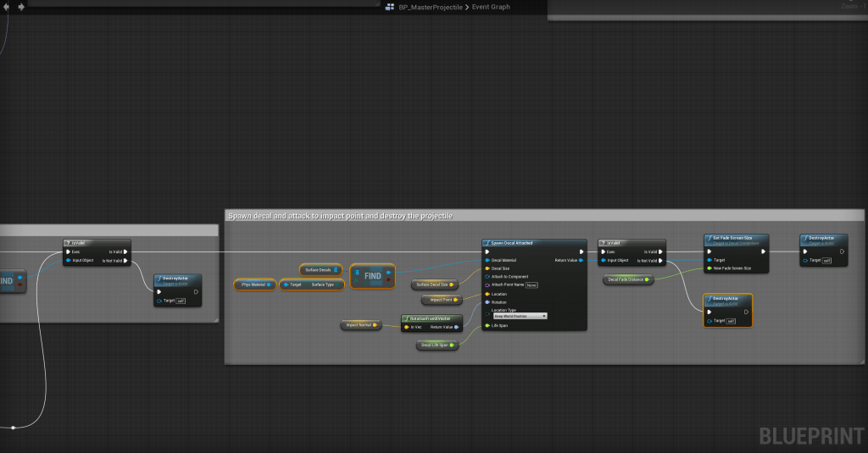This screenshot has height=453, width=868.
Task: Click the Attach Point Name field
Action: (531, 285)
